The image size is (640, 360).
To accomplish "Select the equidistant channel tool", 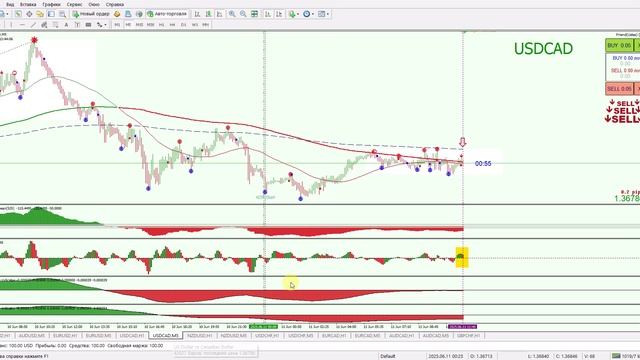I will [44, 25].
